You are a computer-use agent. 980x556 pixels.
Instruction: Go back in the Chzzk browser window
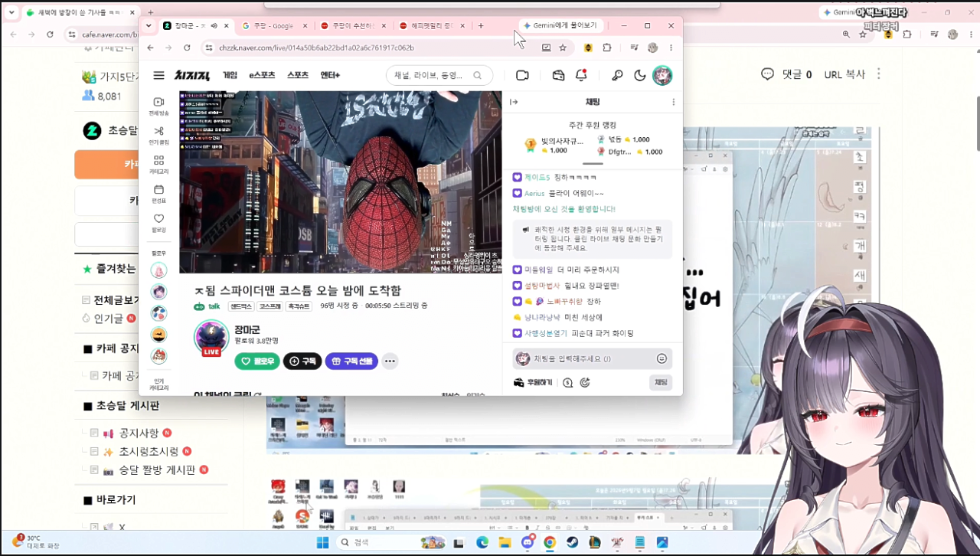click(x=150, y=47)
